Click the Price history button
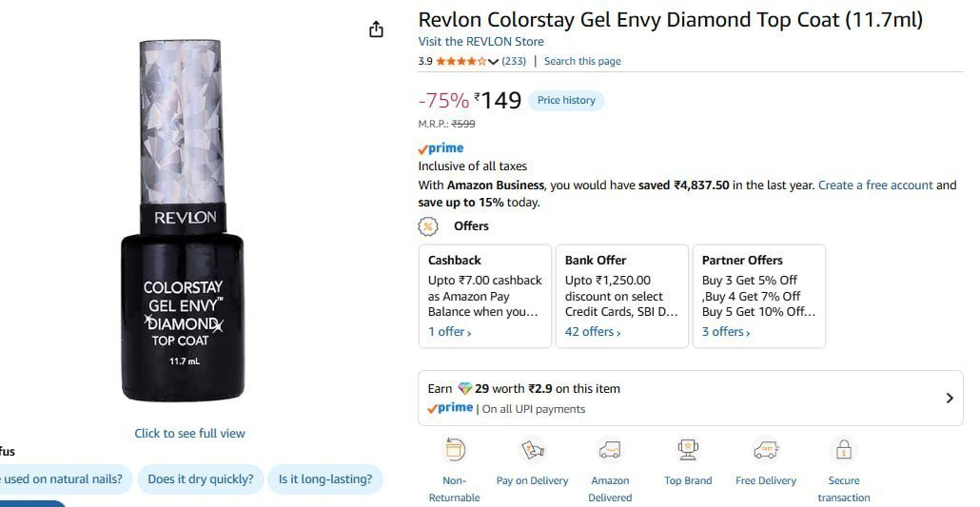 tap(566, 100)
